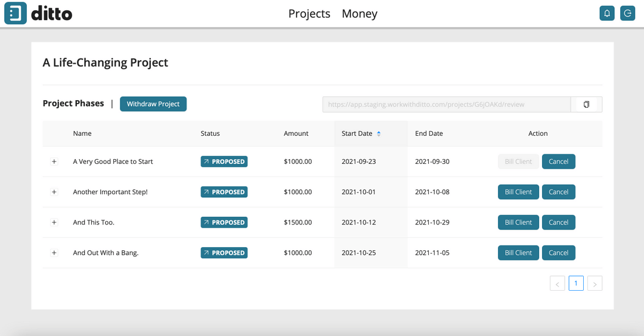The height and width of the screenshot is (336, 644).
Task: Click PROPOSED status of 'And Out With a Bang.'
Action: (x=224, y=253)
